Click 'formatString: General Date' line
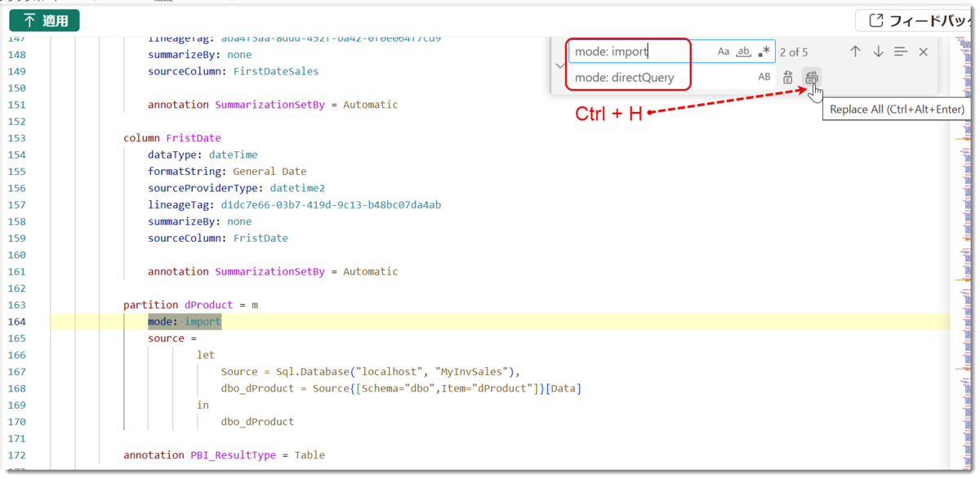The height and width of the screenshot is (479, 980). click(227, 172)
